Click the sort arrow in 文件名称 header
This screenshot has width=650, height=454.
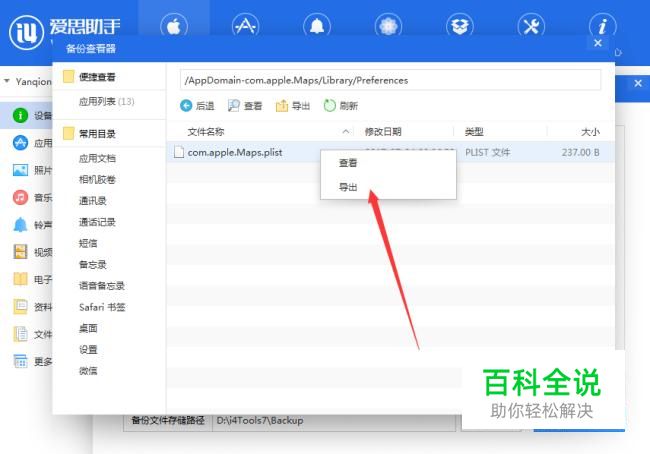pyautogui.click(x=346, y=132)
